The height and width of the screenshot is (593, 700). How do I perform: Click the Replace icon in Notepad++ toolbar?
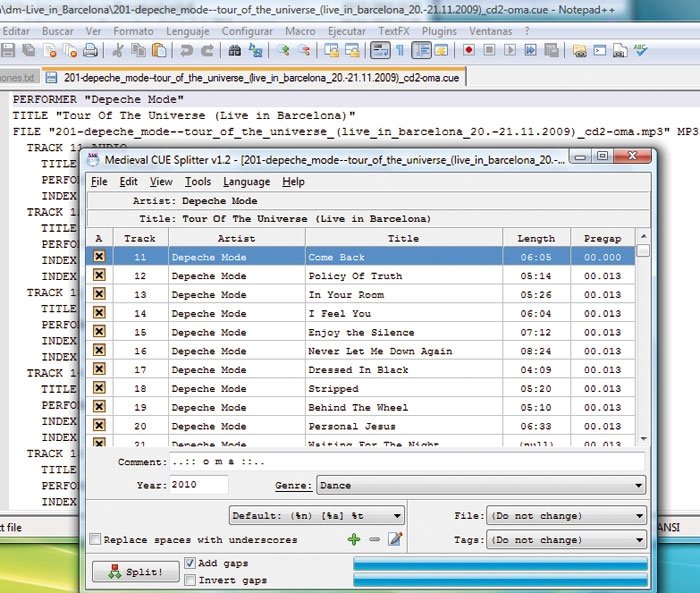coord(255,50)
